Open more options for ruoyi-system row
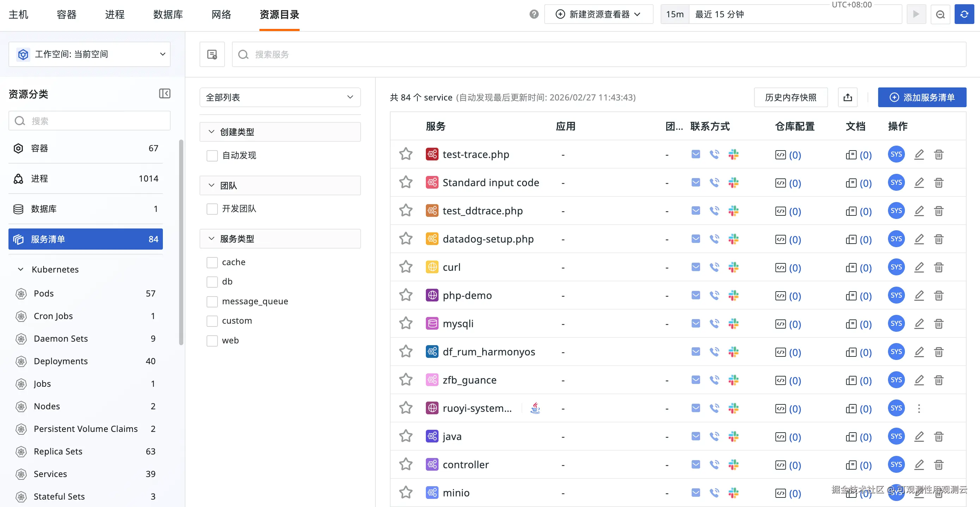The height and width of the screenshot is (507, 980). tap(919, 408)
